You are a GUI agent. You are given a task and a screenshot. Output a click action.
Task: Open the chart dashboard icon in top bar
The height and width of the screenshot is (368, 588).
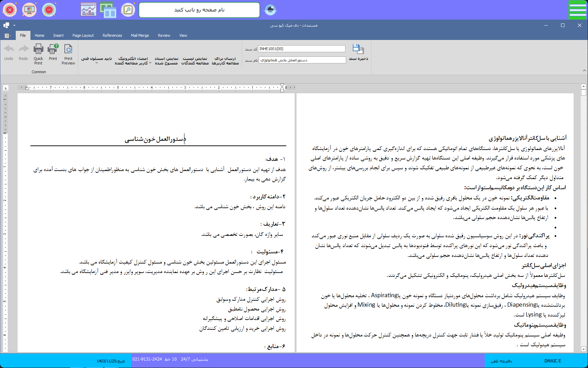88,10
